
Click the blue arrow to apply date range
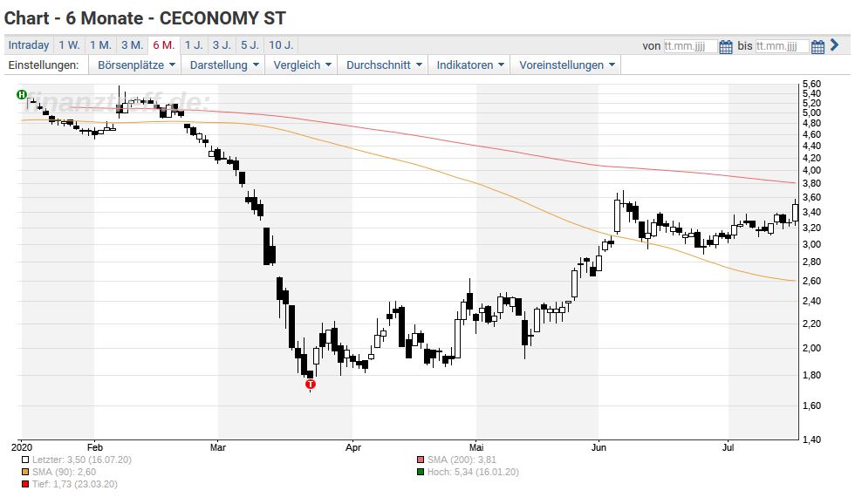pos(834,45)
